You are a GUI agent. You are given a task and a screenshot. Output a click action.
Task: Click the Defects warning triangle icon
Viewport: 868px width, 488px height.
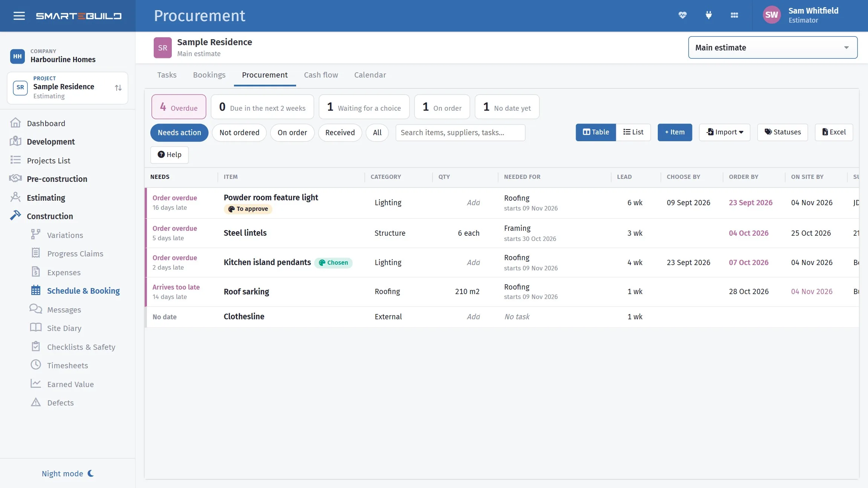click(x=36, y=403)
